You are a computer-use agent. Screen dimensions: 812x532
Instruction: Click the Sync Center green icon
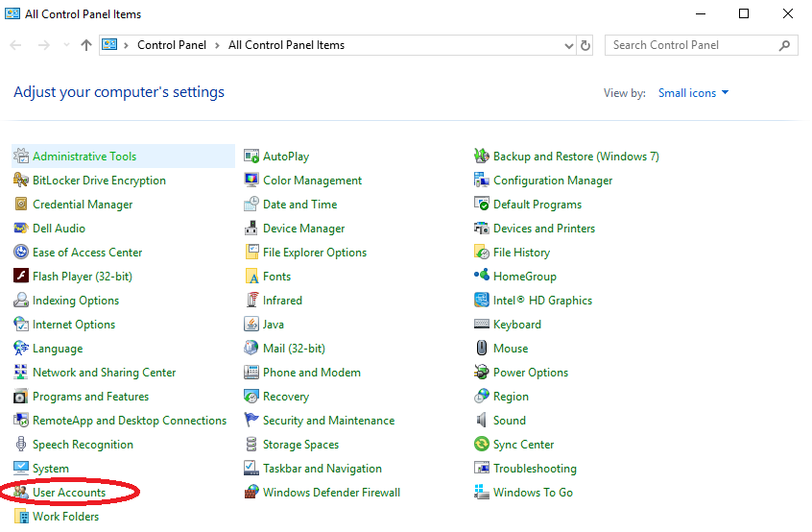click(482, 445)
